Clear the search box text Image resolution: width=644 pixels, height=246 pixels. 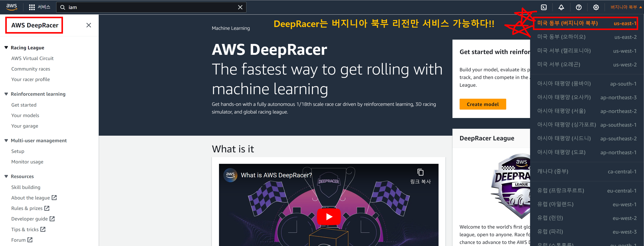pyautogui.click(x=240, y=7)
